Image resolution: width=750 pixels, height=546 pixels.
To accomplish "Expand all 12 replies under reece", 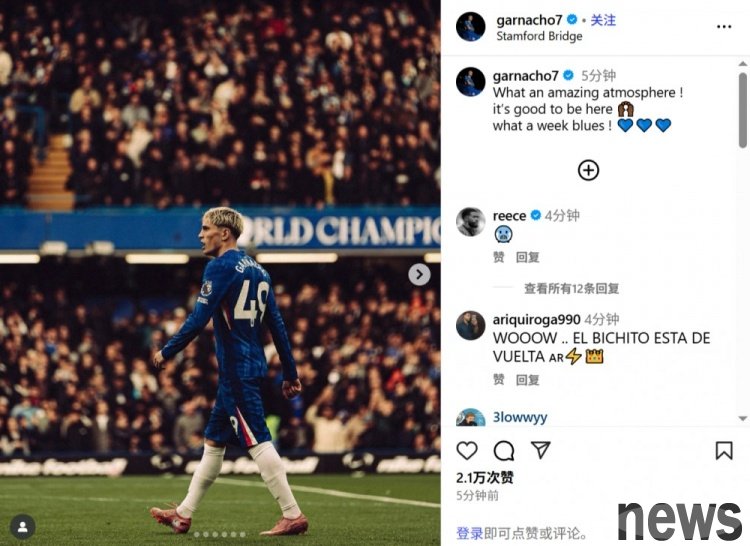I will tap(572, 288).
